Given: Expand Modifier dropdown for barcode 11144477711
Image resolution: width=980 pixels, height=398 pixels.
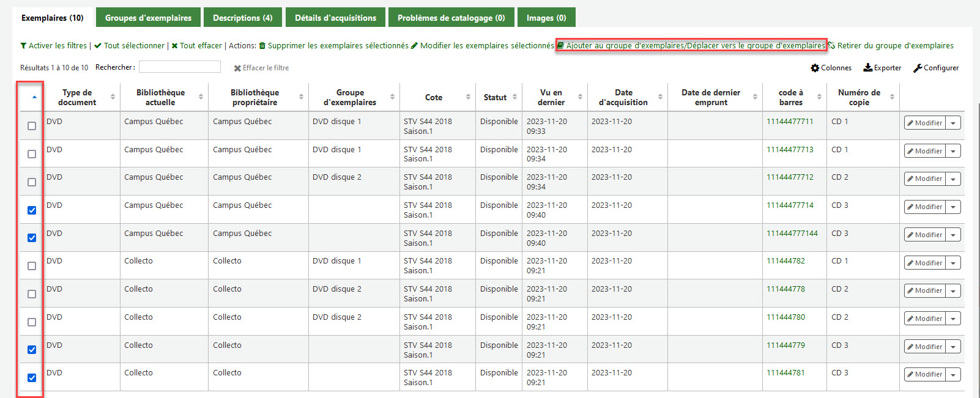Looking at the screenshot, I should [953, 123].
